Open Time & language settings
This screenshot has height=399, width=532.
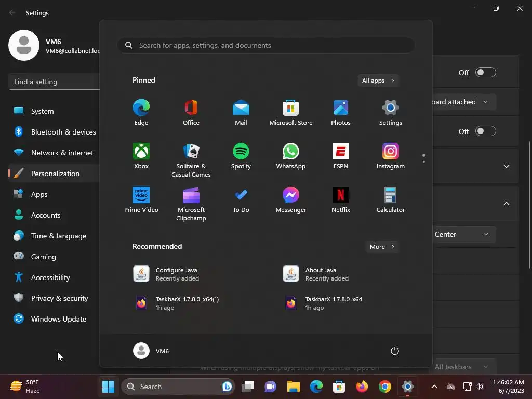click(54, 236)
